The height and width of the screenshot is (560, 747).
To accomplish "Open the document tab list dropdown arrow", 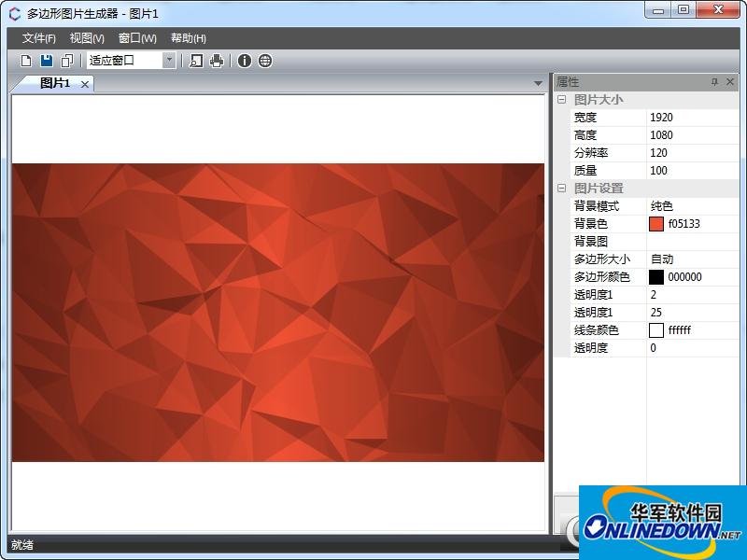I will (x=539, y=83).
